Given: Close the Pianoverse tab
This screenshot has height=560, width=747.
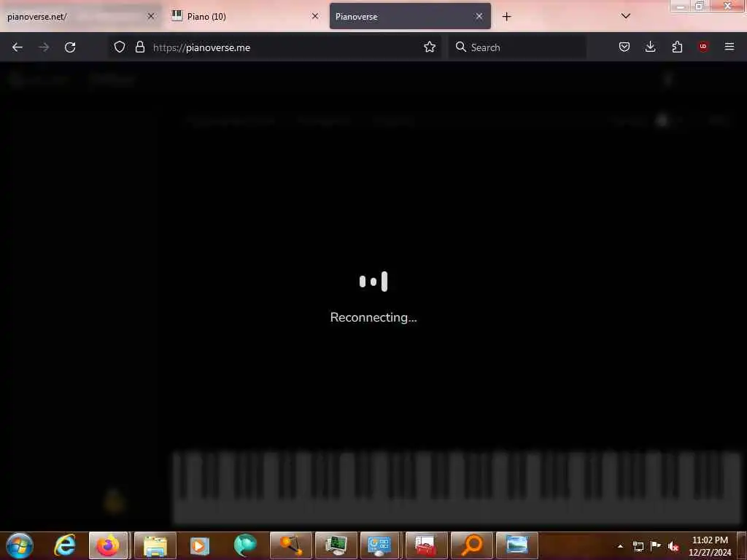Looking at the screenshot, I should 479,16.
